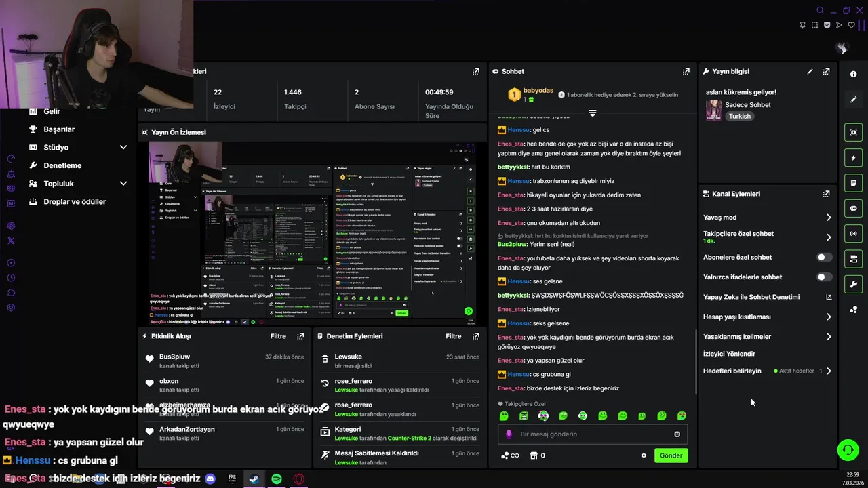Toggle the broadcast signal icon in right toolbar
868x488 pixels.
pos(853,234)
